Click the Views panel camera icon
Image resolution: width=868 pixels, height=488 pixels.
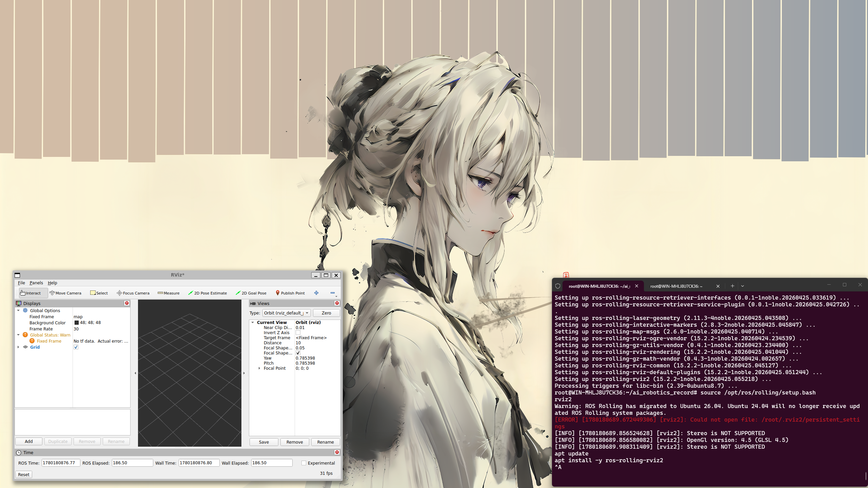[253, 303]
